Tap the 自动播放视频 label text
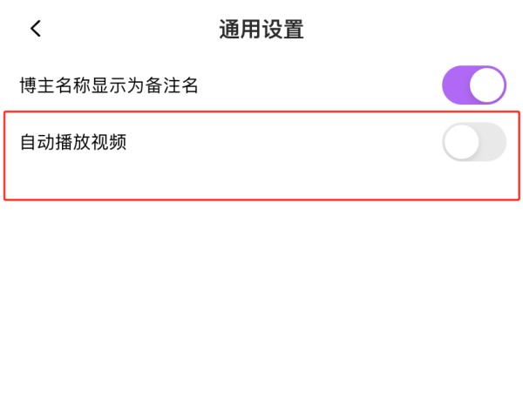 (x=73, y=141)
